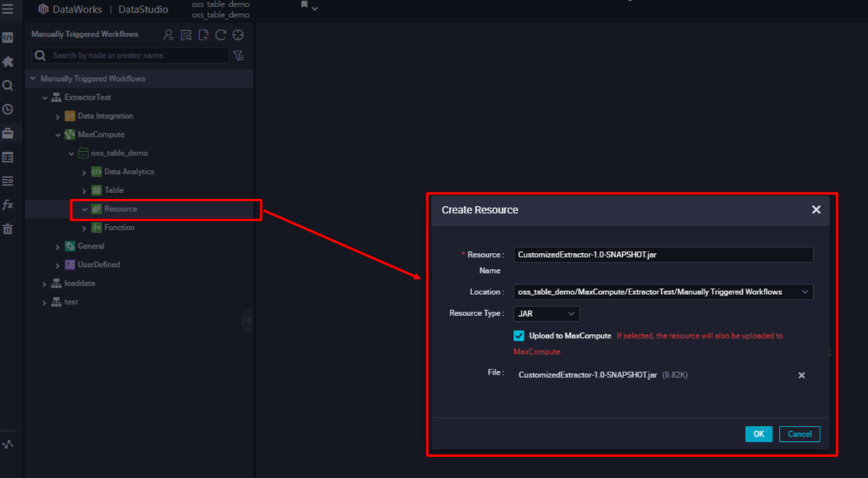The width and height of the screenshot is (868, 478).
Task: Click the MaxCompute node icon
Action: (69, 135)
